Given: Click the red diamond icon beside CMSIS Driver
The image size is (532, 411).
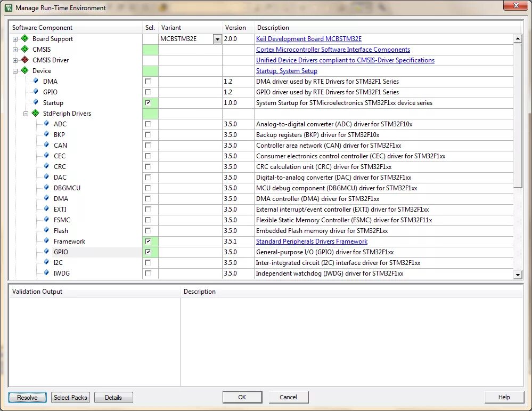Looking at the screenshot, I should click(25, 60).
